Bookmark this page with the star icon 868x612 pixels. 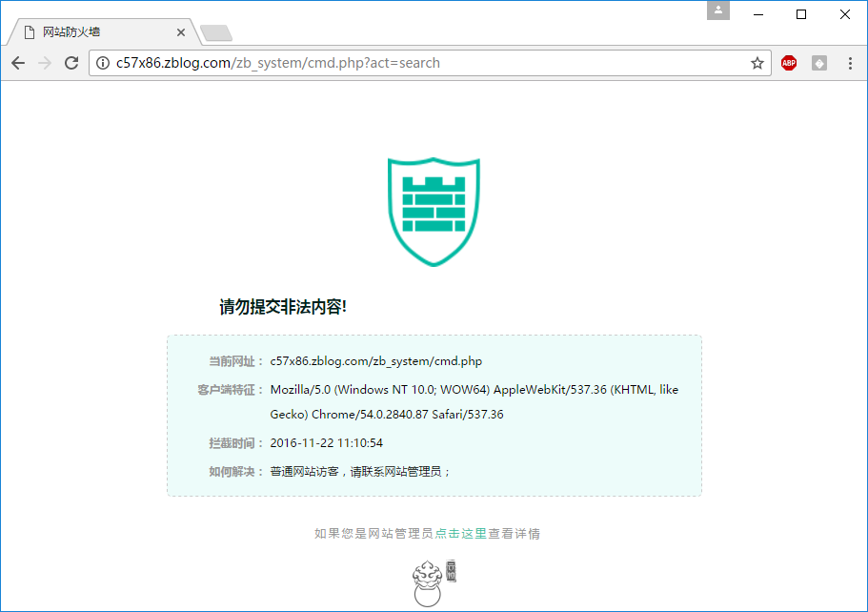(x=757, y=64)
